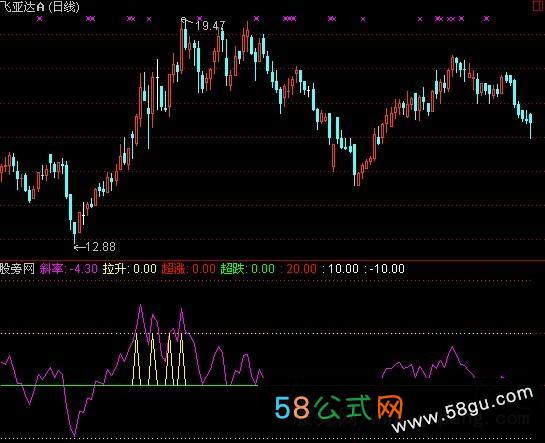Click the red box icon at top-right corner
This screenshot has width=545, height=443.
click(x=538, y=6)
